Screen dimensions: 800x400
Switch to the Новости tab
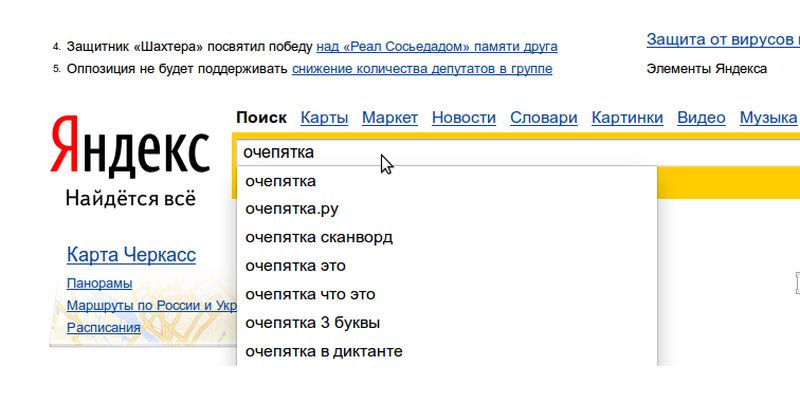tap(464, 118)
